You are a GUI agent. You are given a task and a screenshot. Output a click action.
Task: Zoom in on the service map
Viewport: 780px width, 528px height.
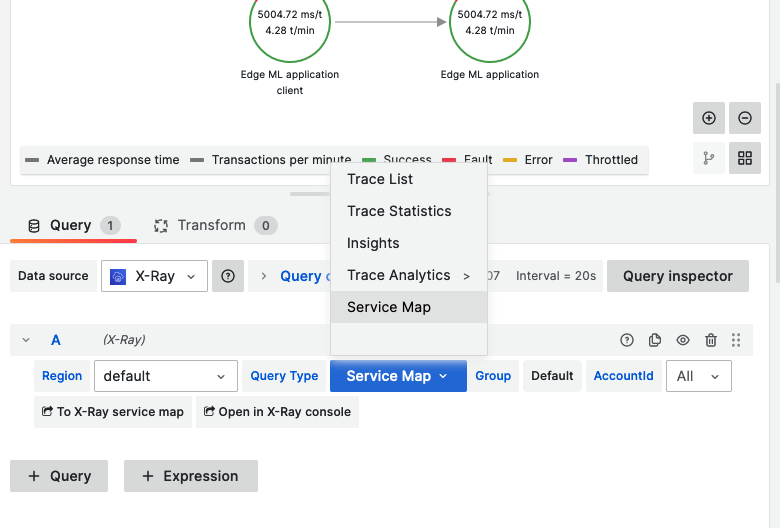(708, 118)
